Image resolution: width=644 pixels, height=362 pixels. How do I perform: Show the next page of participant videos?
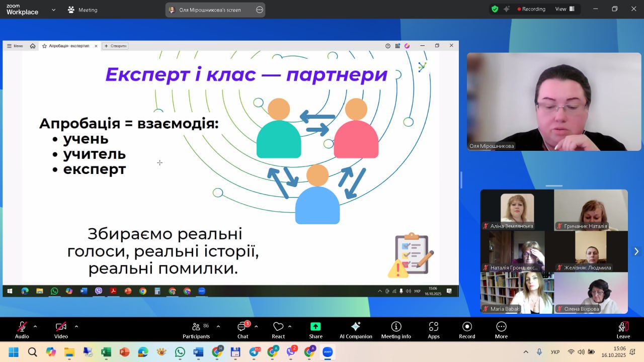(636, 251)
